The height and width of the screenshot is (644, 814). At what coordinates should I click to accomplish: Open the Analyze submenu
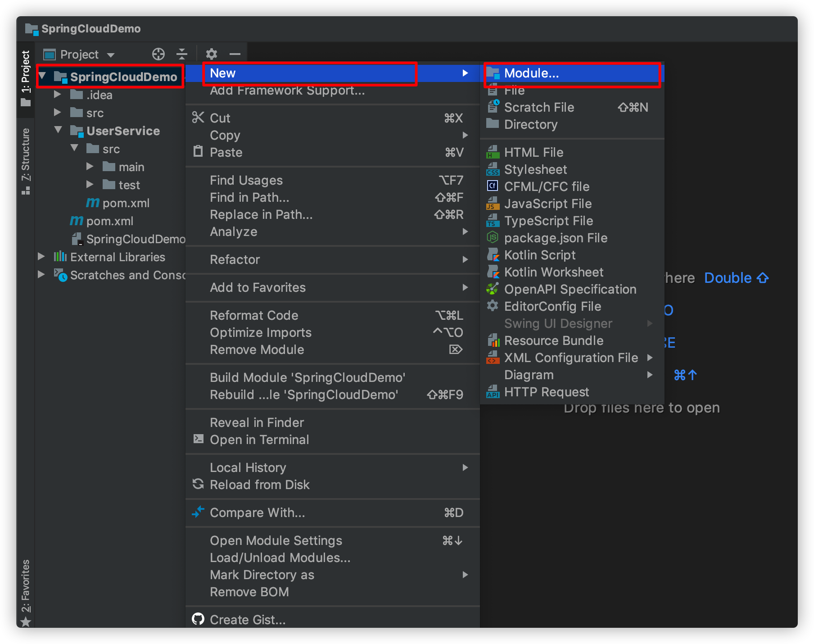click(333, 231)
